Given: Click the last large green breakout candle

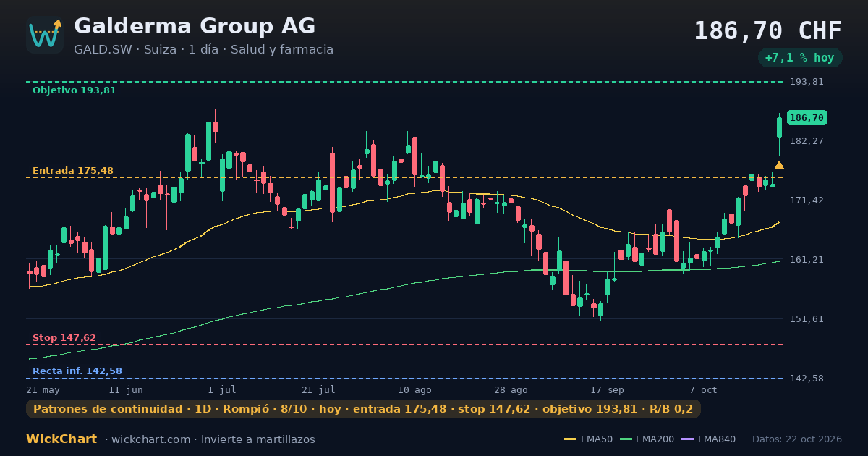Looking at the screenshot, I should 779,127.
